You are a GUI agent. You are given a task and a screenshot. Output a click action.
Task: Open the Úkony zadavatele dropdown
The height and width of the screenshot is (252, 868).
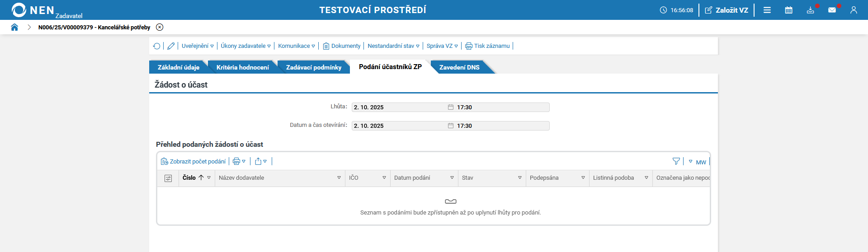tap(245, 46)
